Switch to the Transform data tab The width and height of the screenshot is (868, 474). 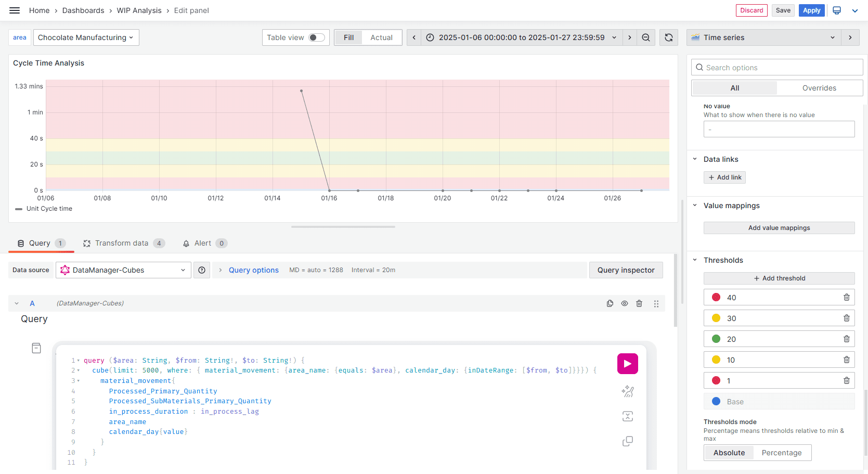[122, 243]
